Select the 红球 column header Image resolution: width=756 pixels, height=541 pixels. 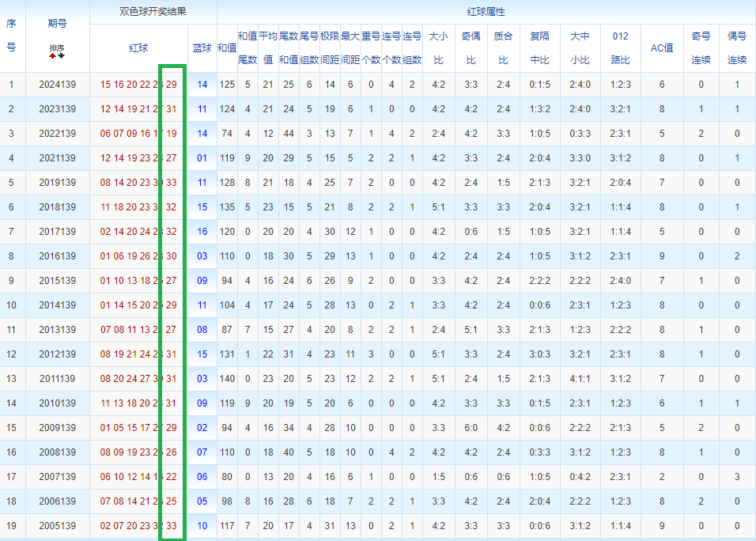138,48
